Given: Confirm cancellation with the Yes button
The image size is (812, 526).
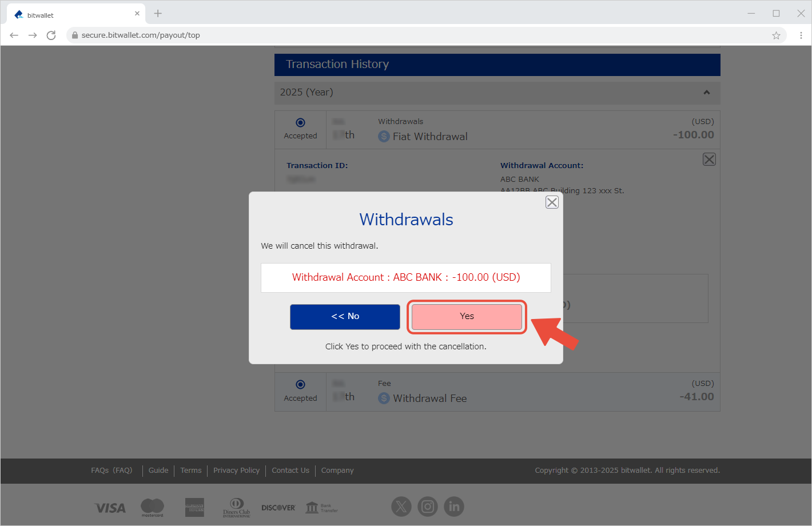Looking at the screenshot, I should [x=467, y=317].
